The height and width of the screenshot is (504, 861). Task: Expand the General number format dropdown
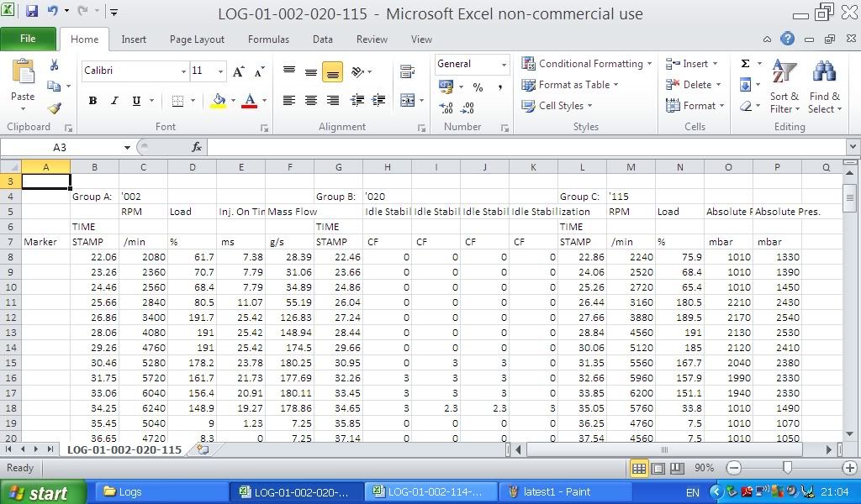[504, 65]
